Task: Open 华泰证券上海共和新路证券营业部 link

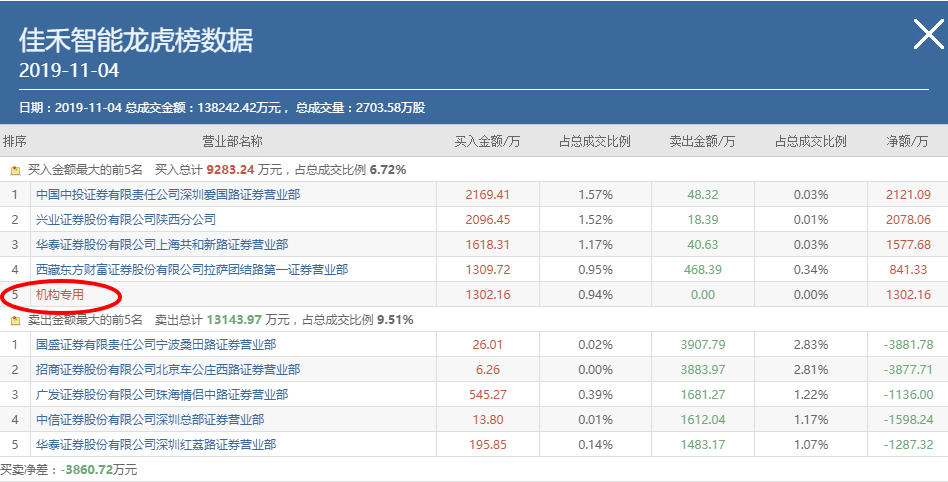Action: pyautogui.click(x=162, y=244)
